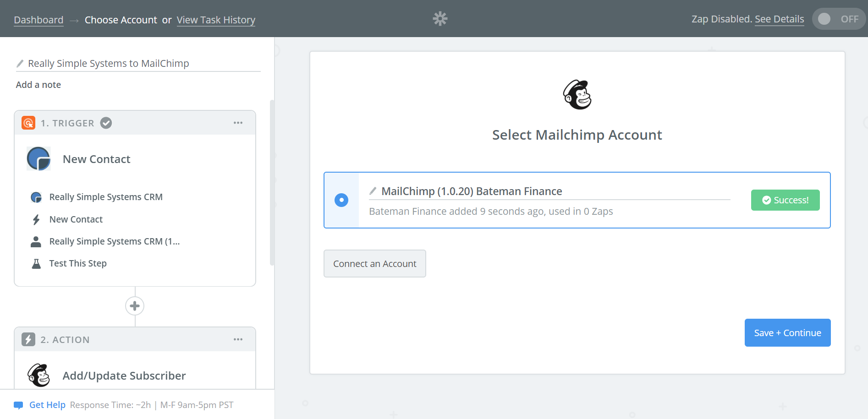Click the large Mailchimp logo above Select Account

(x=577, y=95)
